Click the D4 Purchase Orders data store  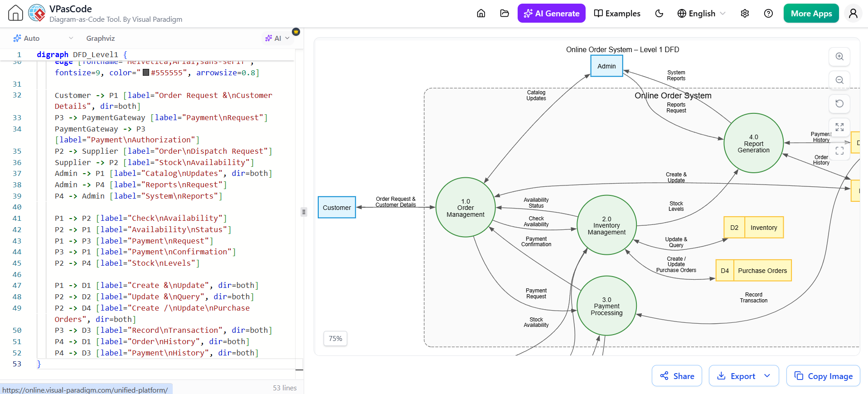coord(753,270)
